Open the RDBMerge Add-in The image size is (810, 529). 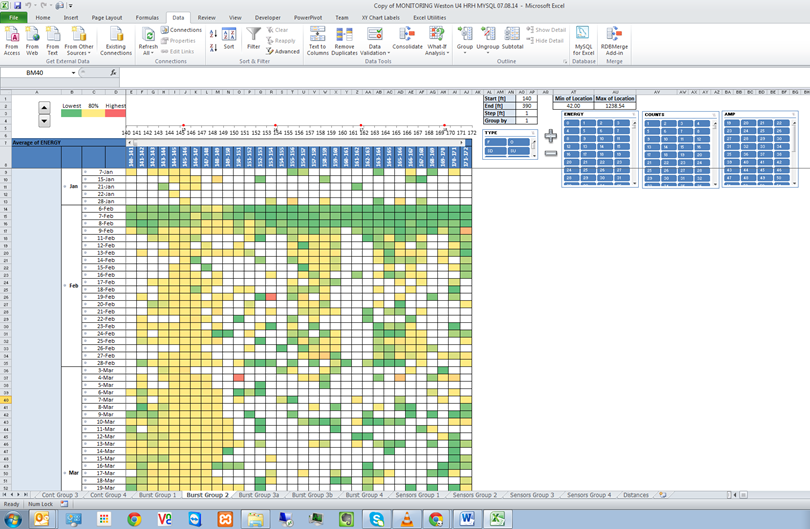point(614,40)
